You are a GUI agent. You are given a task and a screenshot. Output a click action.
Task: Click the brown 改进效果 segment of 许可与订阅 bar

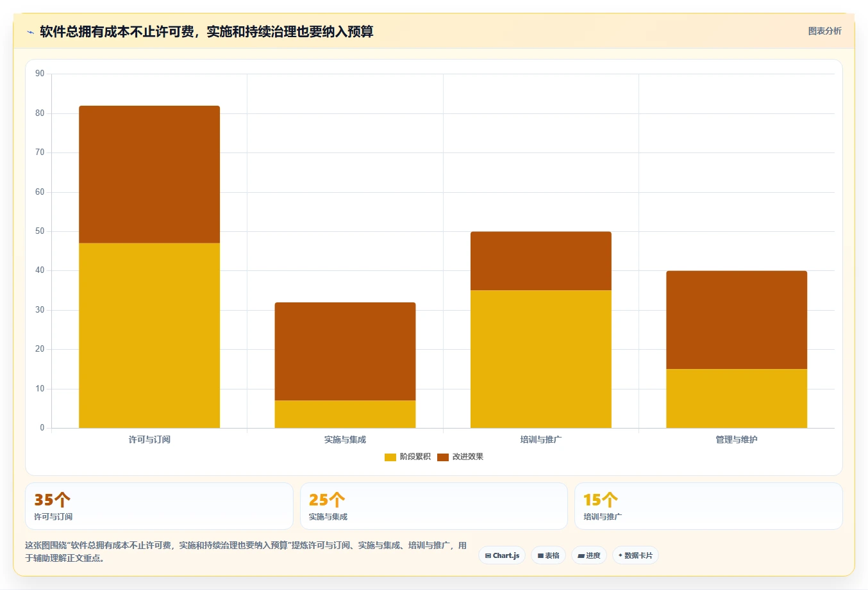point(149,174)
